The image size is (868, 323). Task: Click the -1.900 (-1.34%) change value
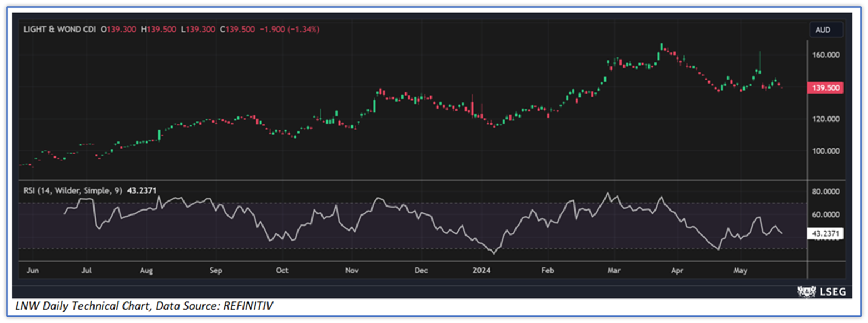point(289,29)
